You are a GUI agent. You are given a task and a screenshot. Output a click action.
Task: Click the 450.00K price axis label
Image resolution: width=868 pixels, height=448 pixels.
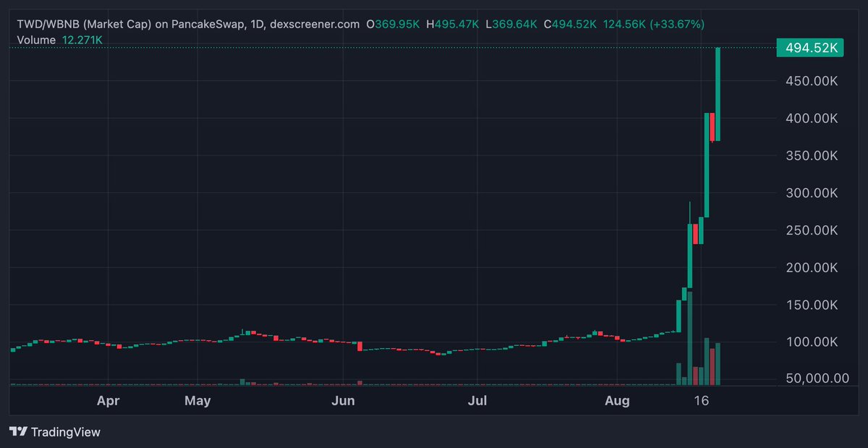coord(812,80)
